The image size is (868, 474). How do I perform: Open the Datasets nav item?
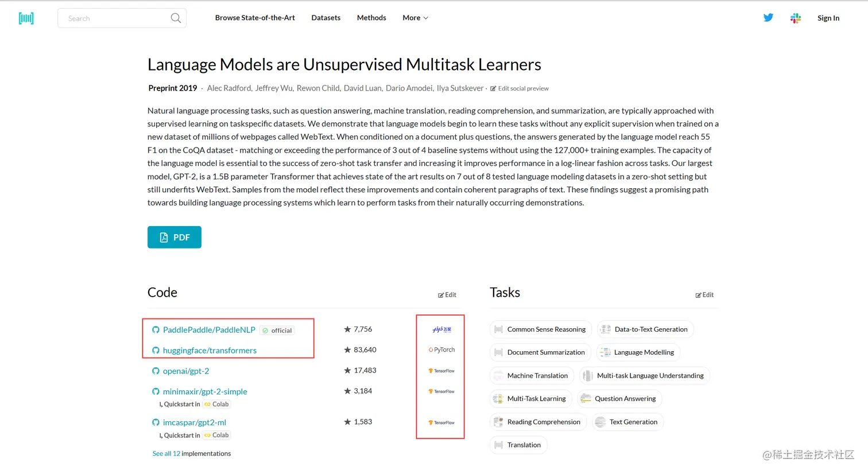tap(325, 18)
